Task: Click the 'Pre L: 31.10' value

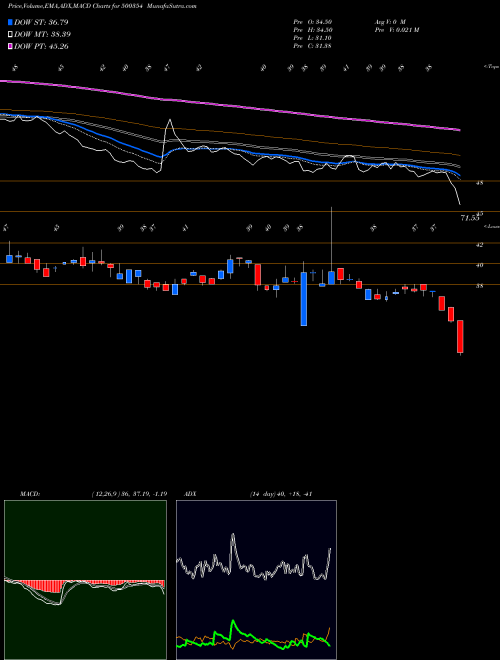Action: [314, 38]
